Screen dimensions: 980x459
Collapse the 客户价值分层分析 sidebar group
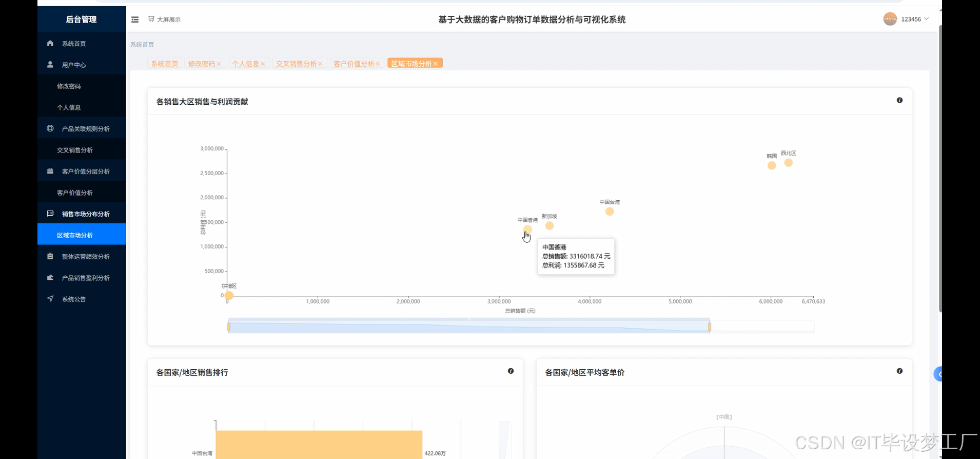pyautogui.click(x=82, y=171)
